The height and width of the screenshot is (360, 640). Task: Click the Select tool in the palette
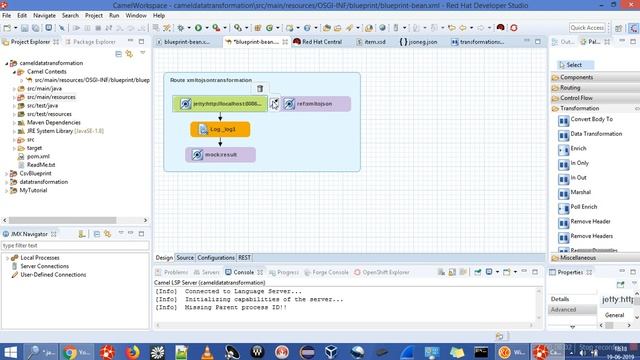pyautogui.click(x=576, y=65)
